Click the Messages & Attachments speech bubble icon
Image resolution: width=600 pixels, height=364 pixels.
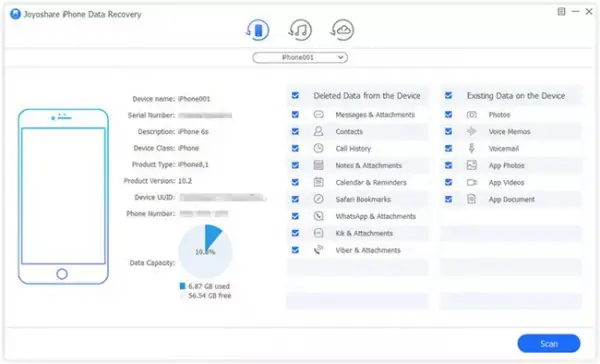318,114
